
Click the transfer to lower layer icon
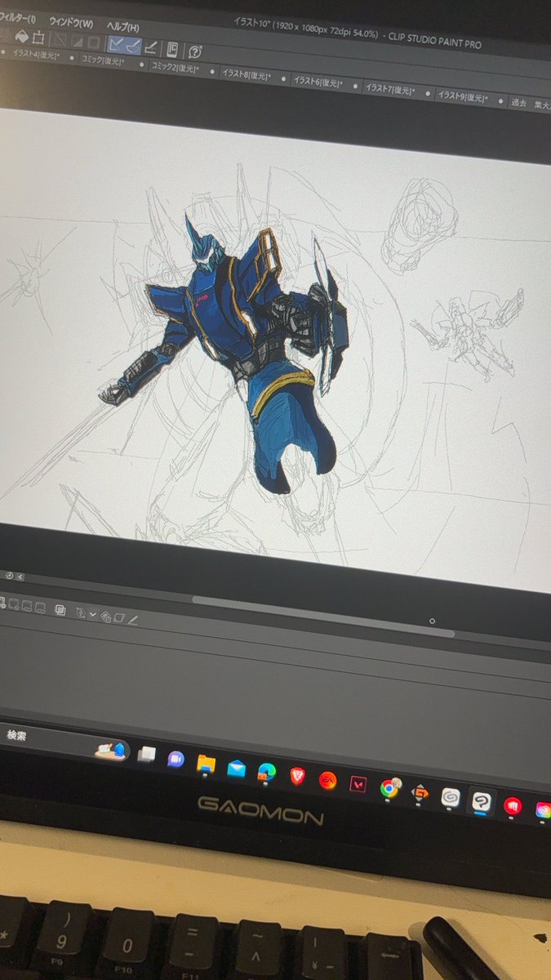click(81, 612)
